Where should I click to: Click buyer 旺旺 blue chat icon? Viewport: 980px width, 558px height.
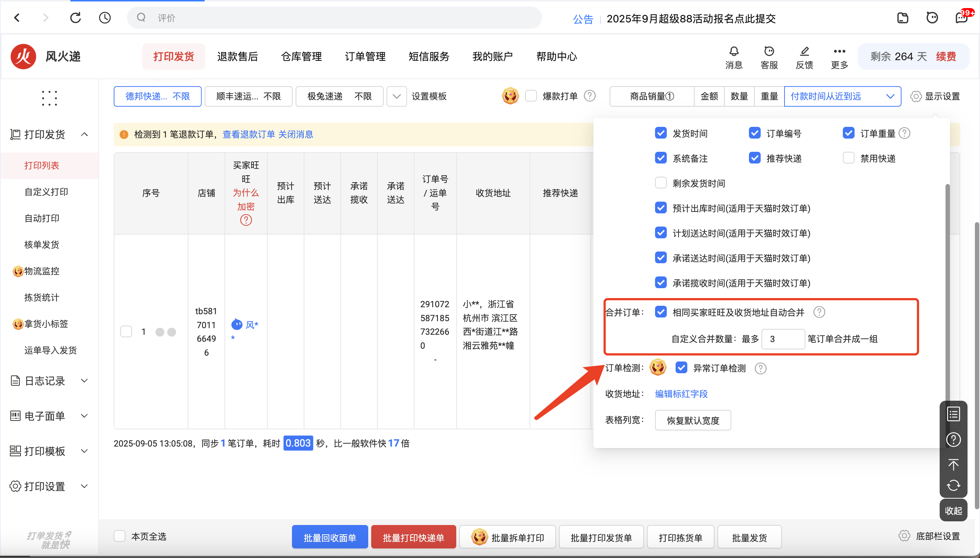(237, 324)
